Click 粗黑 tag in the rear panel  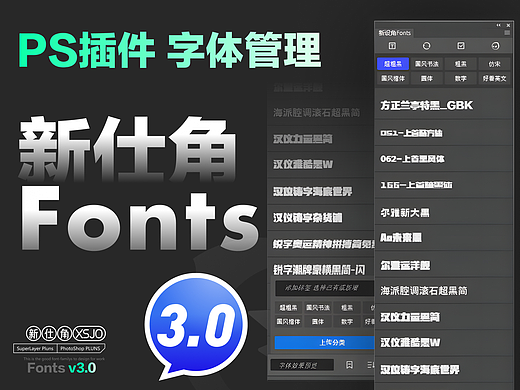(x=347, y=308)
